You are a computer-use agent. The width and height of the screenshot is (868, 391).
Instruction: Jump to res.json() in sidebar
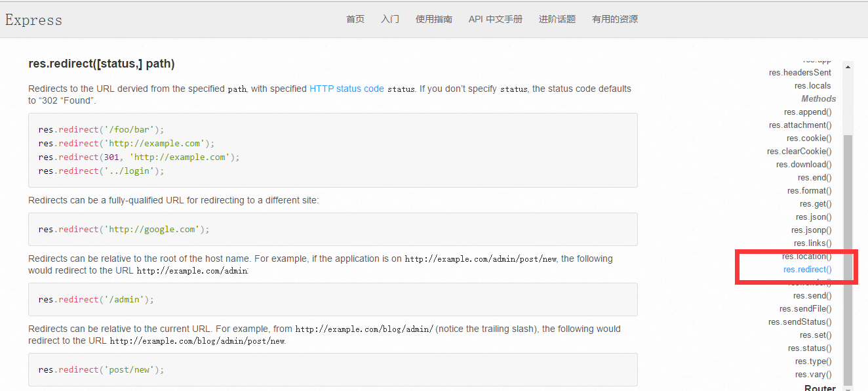click(814, 217)
